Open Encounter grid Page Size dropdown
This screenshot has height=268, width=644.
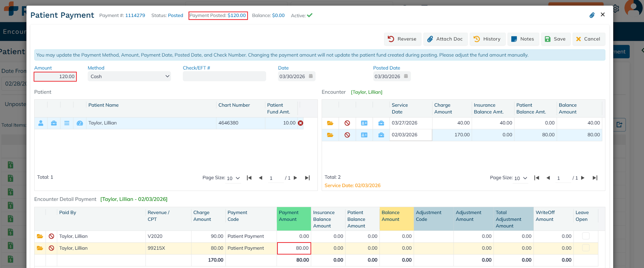click(521, 178)
